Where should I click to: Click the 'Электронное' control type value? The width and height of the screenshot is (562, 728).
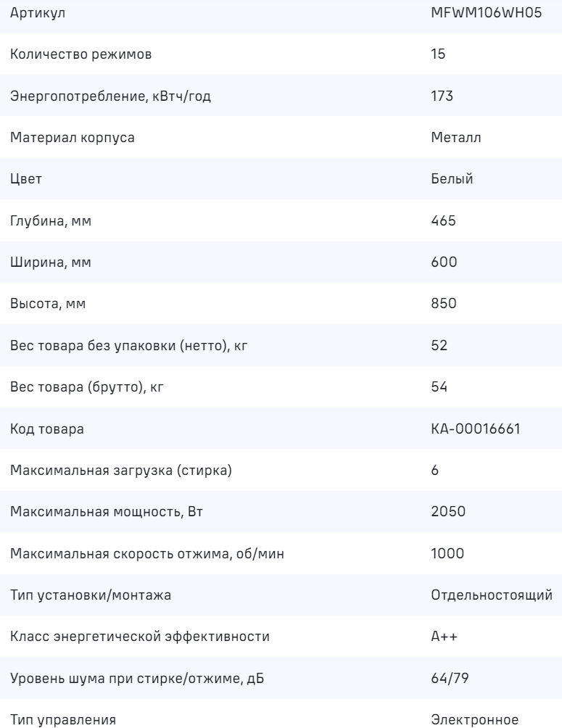coord(474,718)
